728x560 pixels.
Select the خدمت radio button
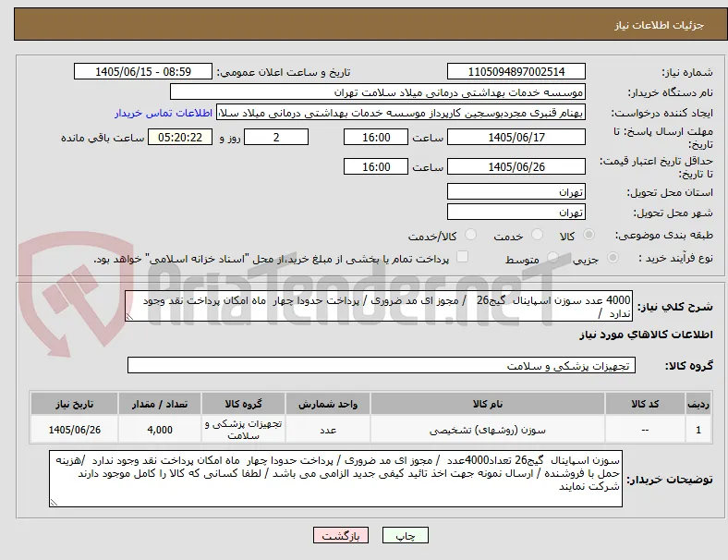[537, 235]
